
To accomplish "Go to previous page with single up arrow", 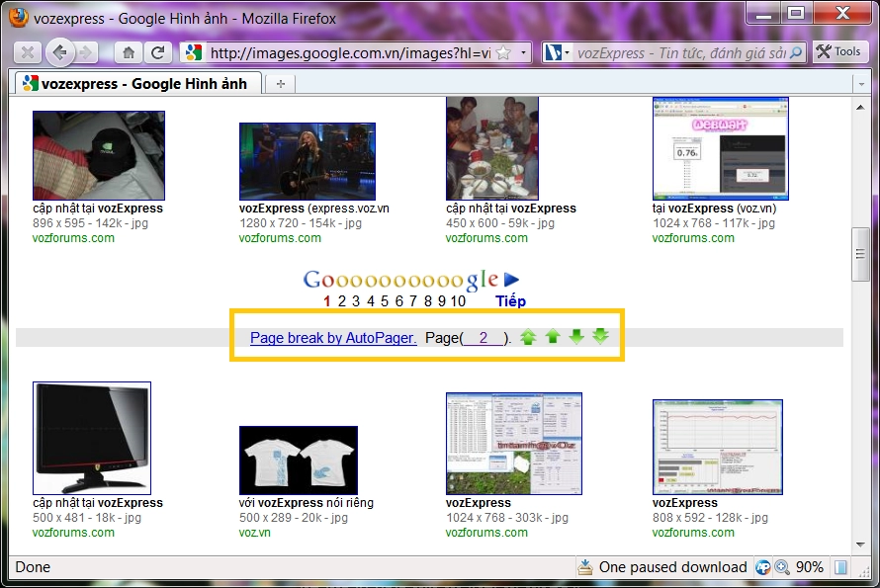I will (x=553, y=336).
